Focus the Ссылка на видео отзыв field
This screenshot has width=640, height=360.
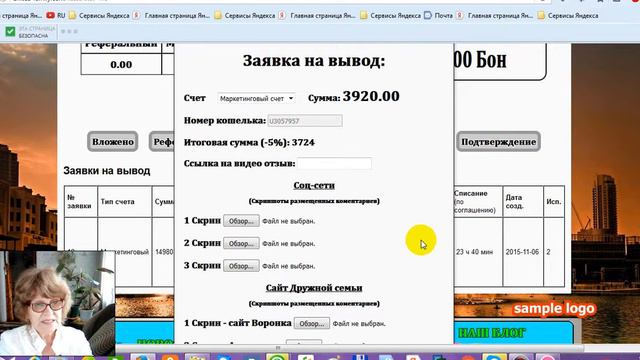click(334, 164)
